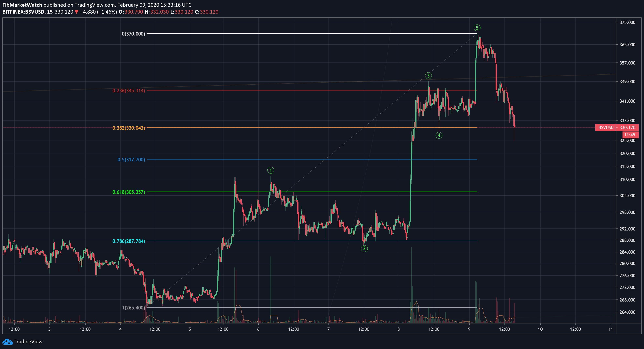
Task: Click the 264.000 price axis label
Action: (x=627, y=312)
